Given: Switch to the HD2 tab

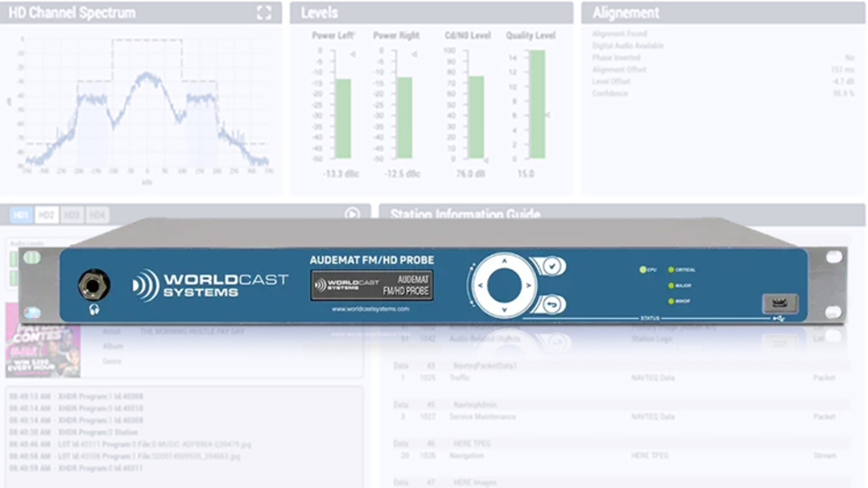Looking at the screenshot, I should coord(47,215).
